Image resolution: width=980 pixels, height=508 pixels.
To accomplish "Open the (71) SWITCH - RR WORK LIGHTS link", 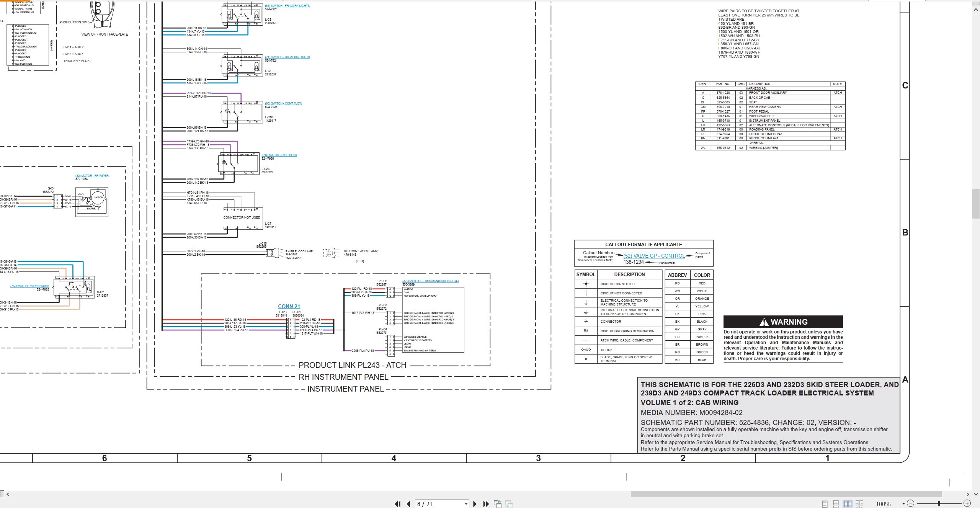I will 287,57.
